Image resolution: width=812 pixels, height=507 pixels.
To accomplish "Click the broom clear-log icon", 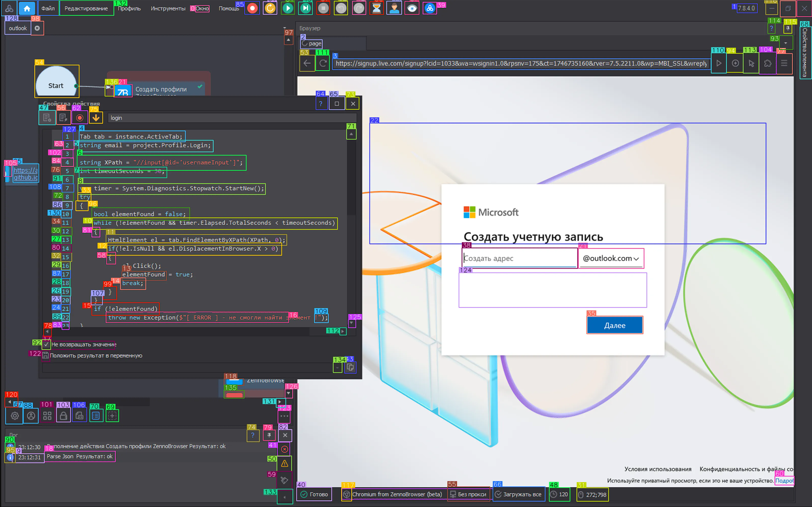I will click(x=284, y=480).
